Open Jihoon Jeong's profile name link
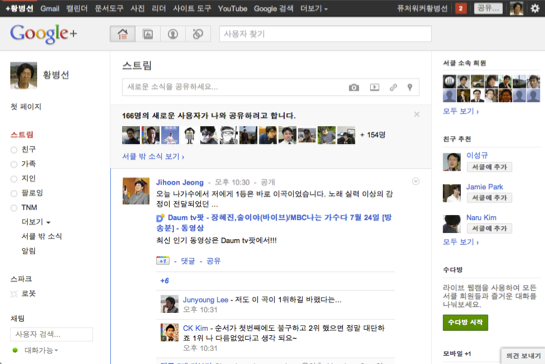Image resolution: width=545 pixels, height=364 pixels. pos(180,182)
